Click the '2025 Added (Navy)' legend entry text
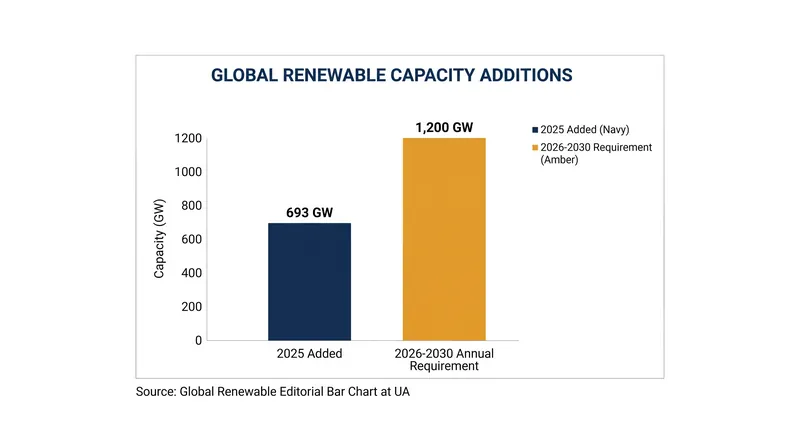 click(x=585, y=130)
